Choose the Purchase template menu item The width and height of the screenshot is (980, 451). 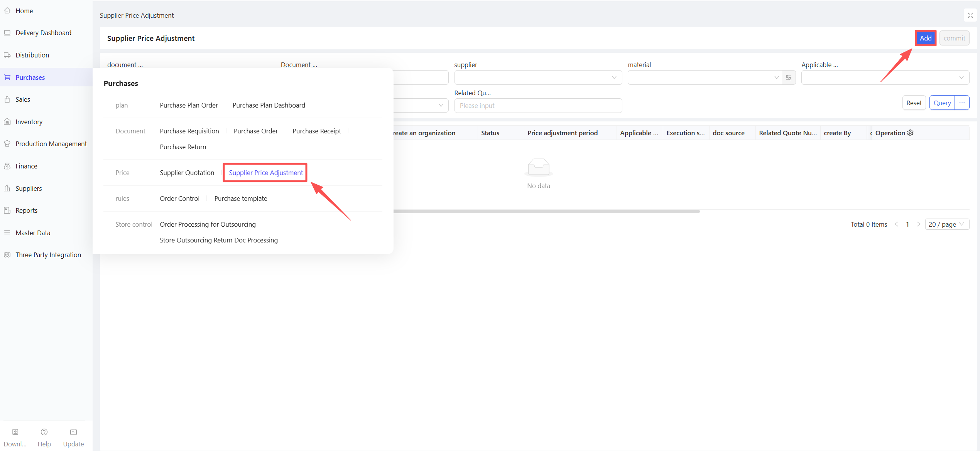(240, 199)
